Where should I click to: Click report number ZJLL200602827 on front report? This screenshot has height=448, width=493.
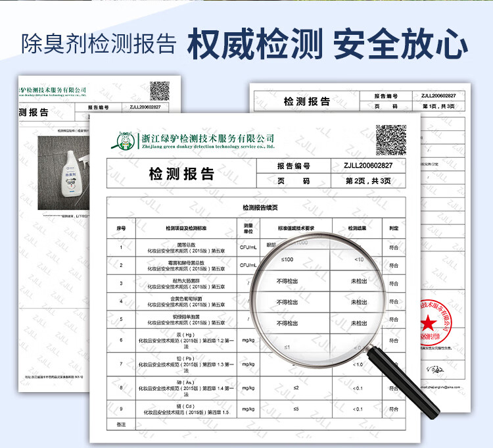tap(368, 166)
